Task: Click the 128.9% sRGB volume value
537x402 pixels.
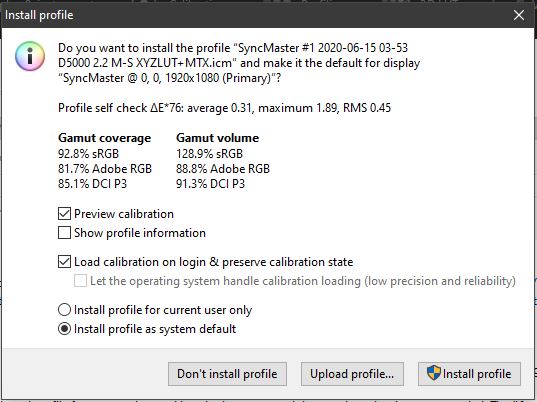Action: 210,154
